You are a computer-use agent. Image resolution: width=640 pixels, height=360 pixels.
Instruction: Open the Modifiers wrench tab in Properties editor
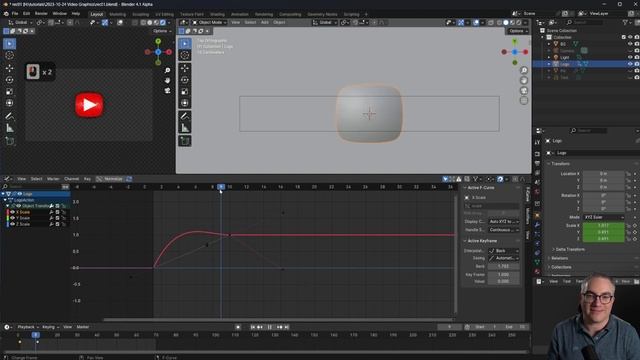(537, 225)
